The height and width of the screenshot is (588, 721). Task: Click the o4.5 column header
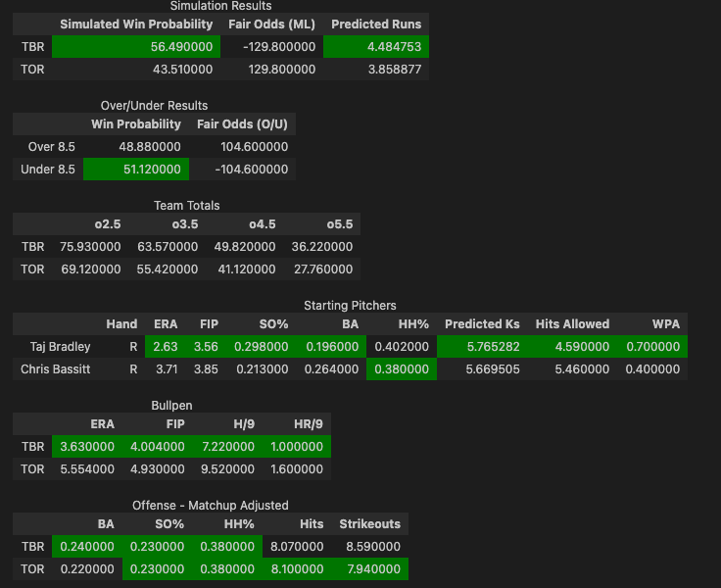coord(263,224)
